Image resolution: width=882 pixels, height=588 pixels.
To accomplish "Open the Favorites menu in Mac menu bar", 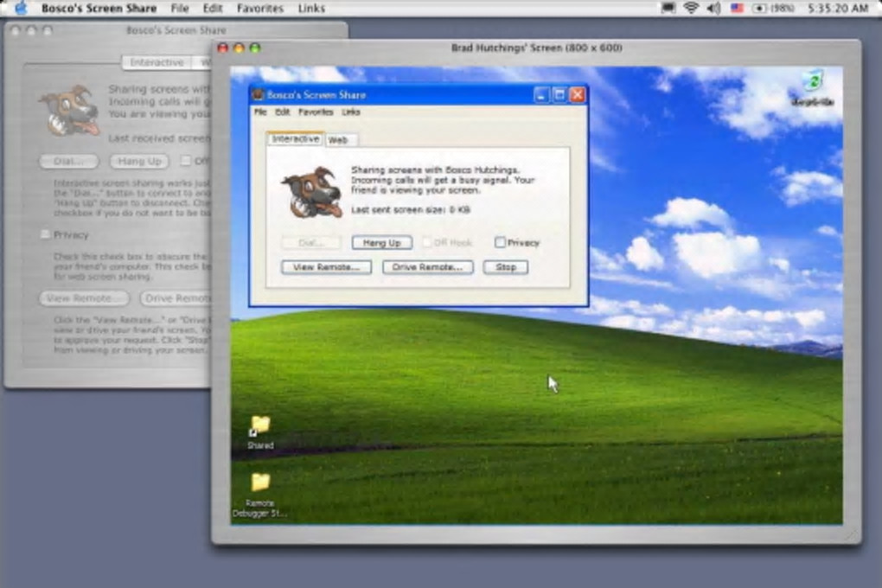I will [x=260, y=9].
